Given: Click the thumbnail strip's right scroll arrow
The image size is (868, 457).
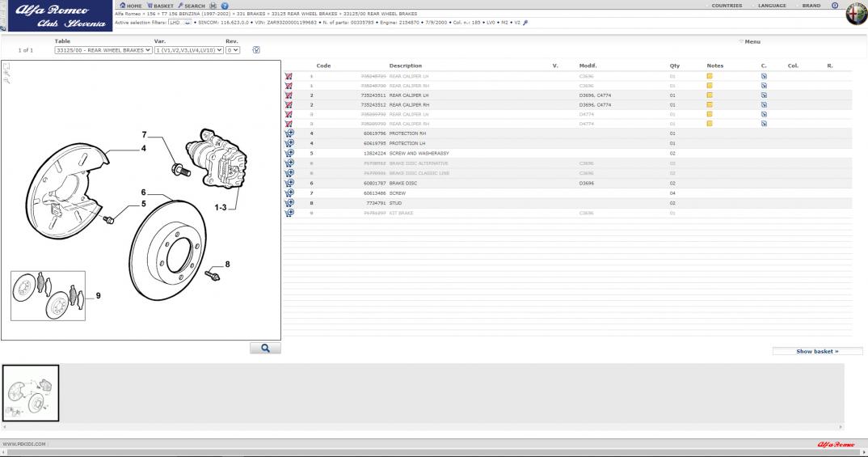Looking at the screenshot, I should click(x=841, y=427).
